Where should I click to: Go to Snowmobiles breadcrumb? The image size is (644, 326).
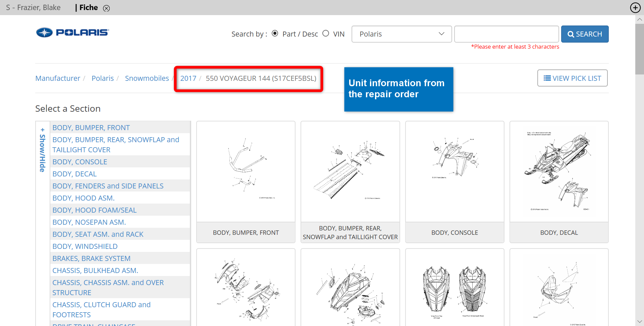pyautogui.click(x=147, y=78)
